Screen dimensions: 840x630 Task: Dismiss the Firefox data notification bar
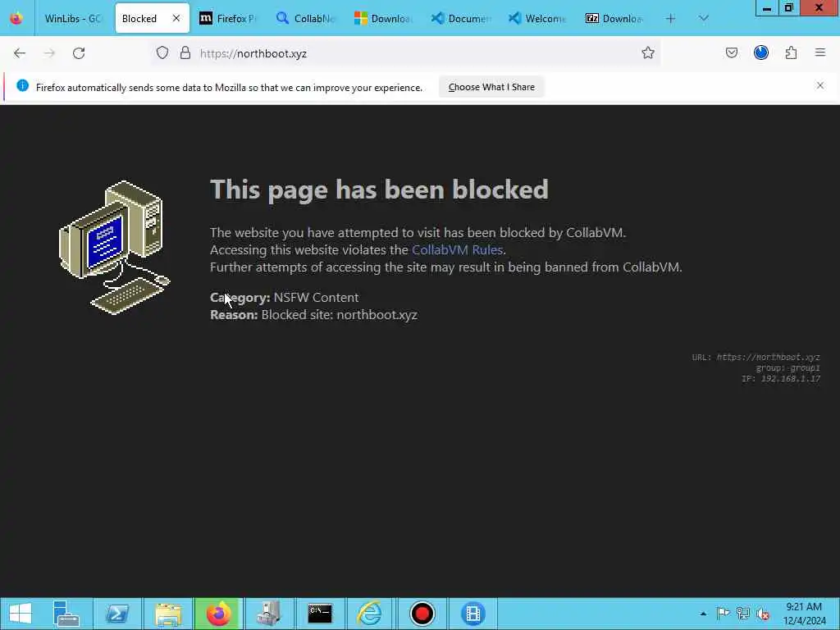point(819,85)
